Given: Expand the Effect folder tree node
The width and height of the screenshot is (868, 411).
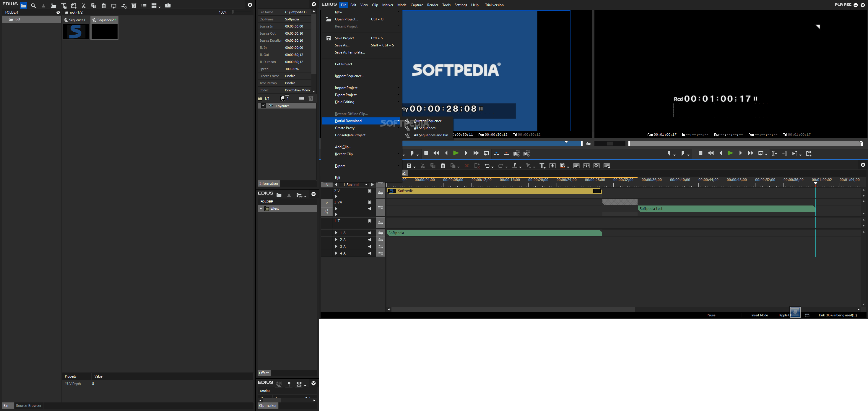Looking at the screenshot, I should click(x=261, y=209).
